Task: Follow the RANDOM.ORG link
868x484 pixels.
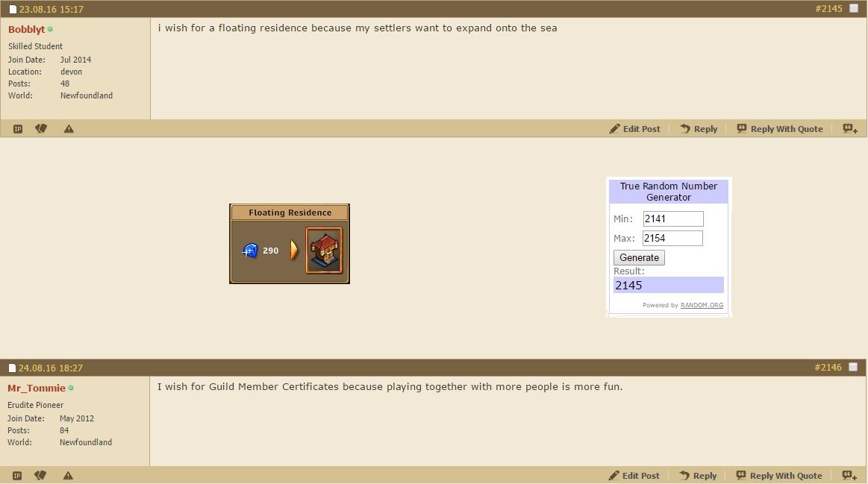Action: tap(702, 305)
